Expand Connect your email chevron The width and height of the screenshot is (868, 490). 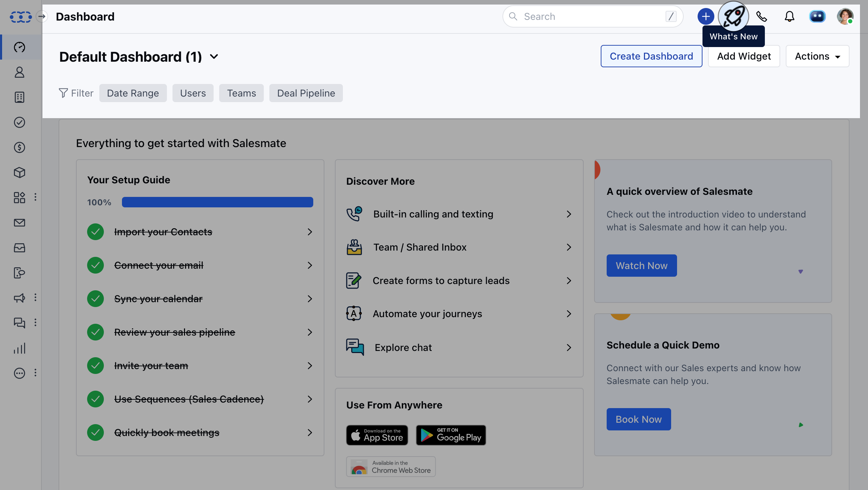310,265
